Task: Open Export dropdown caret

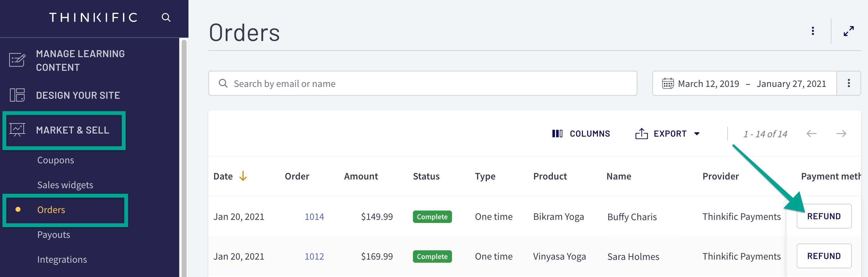Action: (x=697, y=134)
